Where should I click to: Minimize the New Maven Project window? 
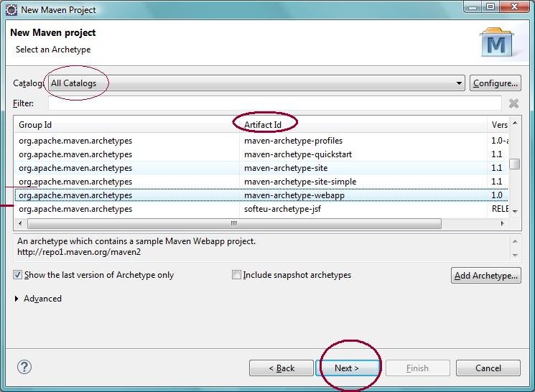click(473, 7)
